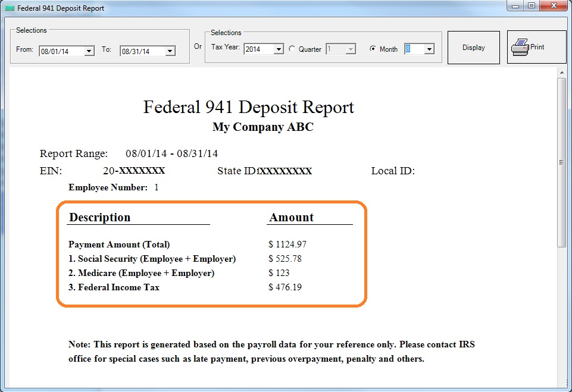Click the Federal Income Tax amount $ 476.19
This screenshot has height=392, width=572.
click(285, 287)
